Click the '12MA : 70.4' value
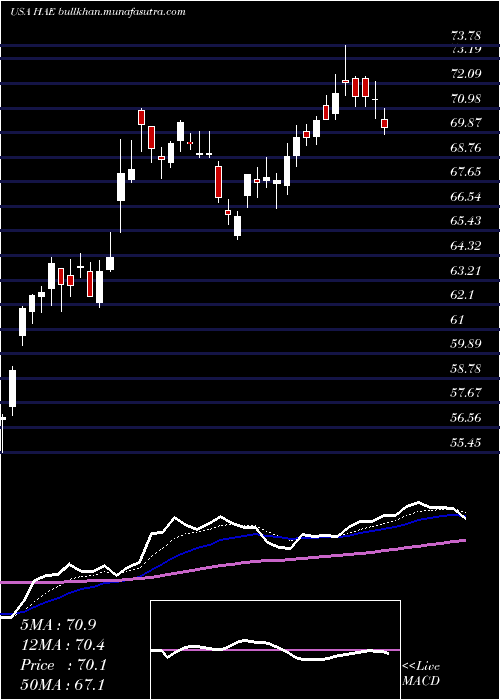 63,645
